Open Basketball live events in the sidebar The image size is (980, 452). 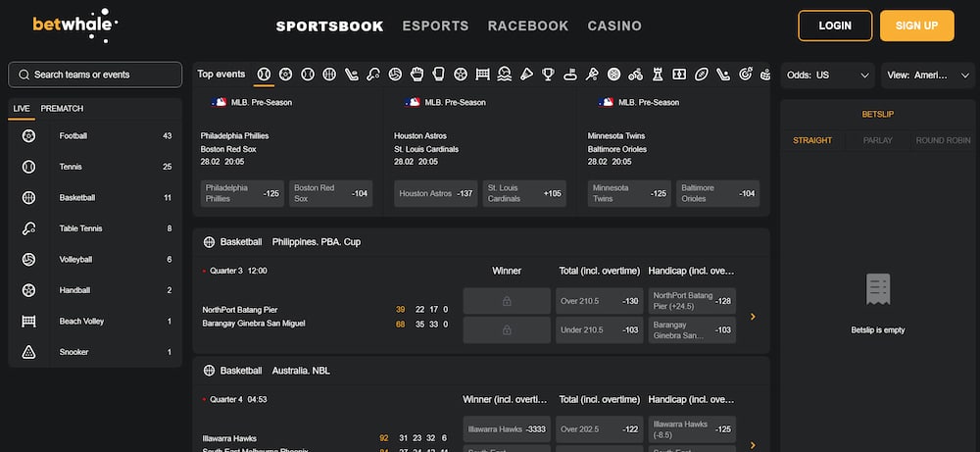pyautogui.click(x=95, y=197)
